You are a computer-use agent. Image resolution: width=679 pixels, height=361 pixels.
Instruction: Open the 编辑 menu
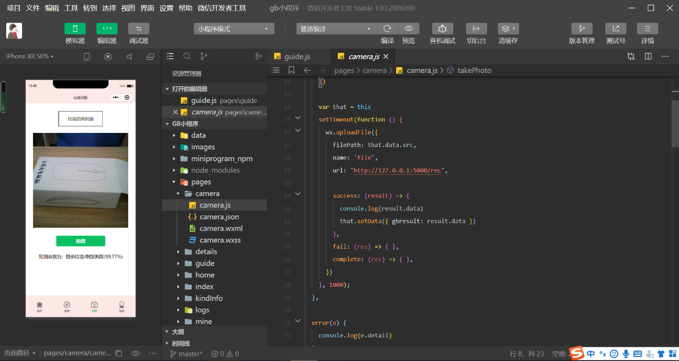pos(52,8)
